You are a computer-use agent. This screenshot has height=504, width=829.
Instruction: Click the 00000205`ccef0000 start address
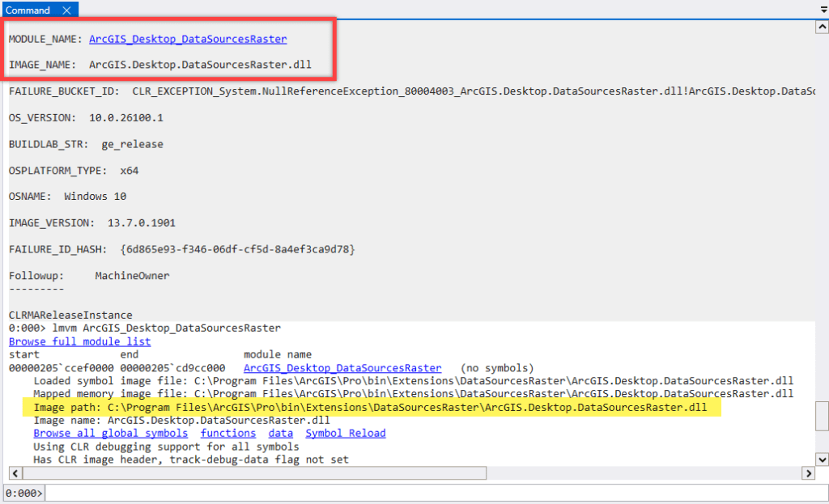pyautogui.click(x=62, y=368)
